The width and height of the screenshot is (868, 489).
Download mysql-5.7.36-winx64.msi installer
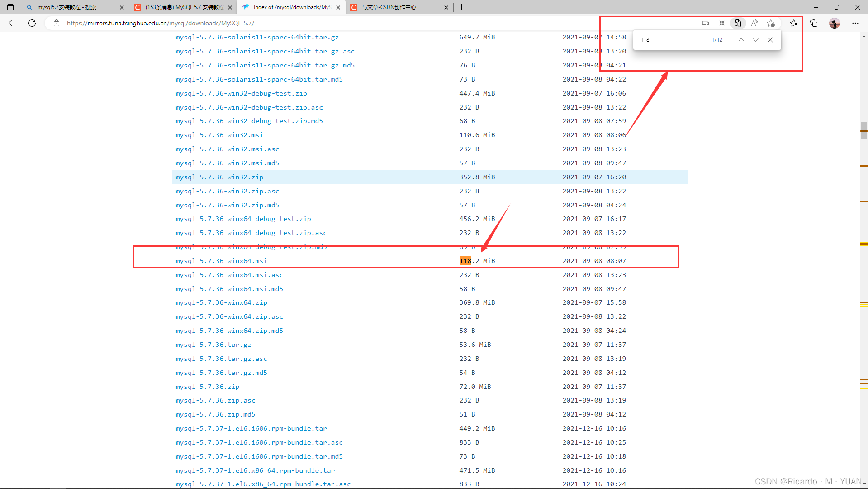point(221,260)
